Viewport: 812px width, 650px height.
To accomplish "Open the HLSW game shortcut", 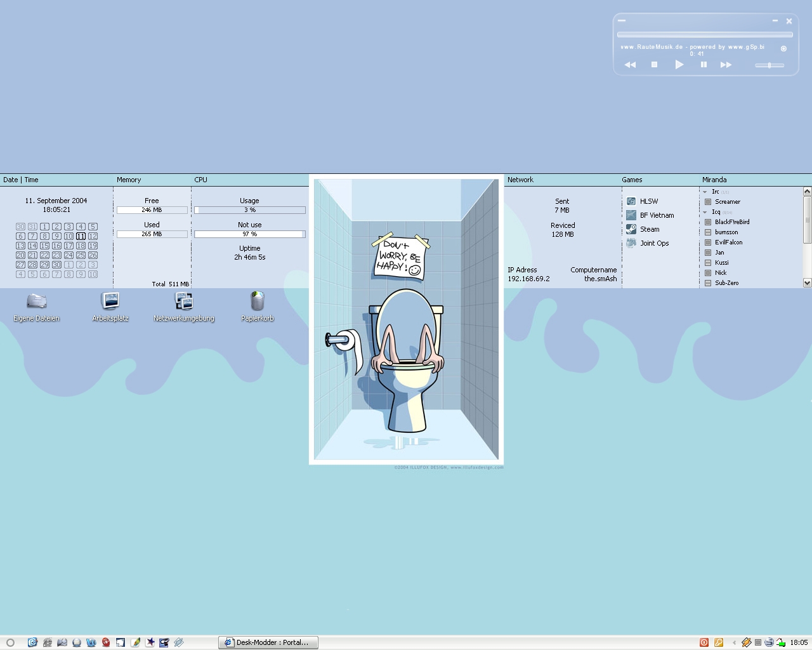I will pos(643,201).
